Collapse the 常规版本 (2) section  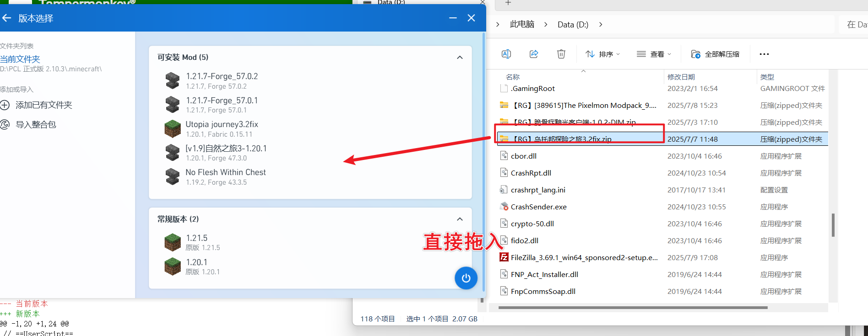point(460,219)
